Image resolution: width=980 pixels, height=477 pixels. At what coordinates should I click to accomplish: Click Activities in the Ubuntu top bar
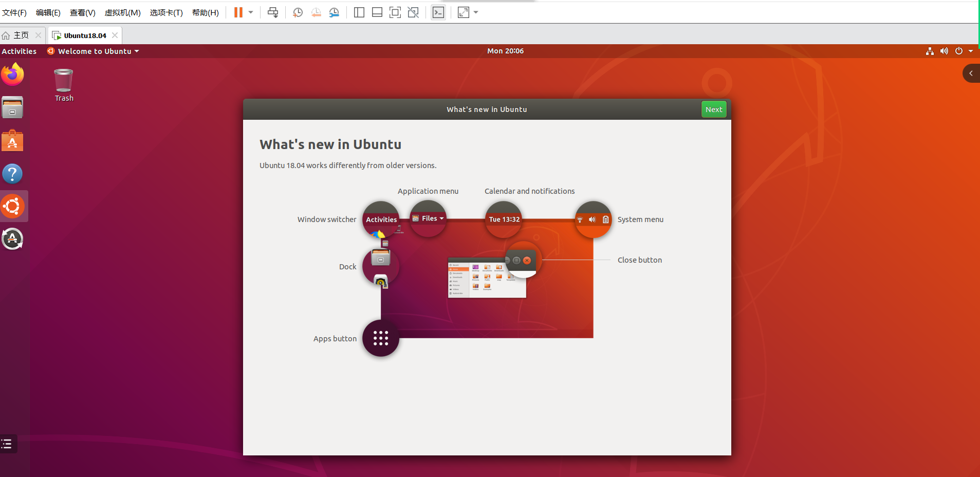tap(19, 51)
